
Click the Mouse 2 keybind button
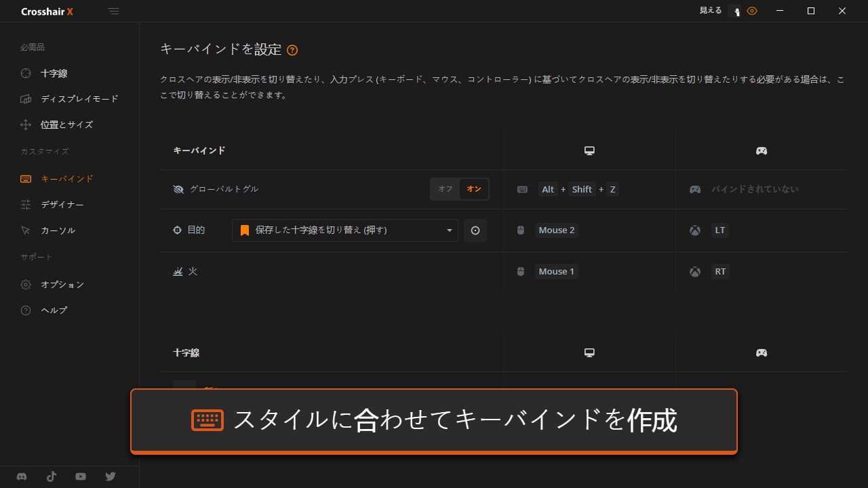[556, 230]
